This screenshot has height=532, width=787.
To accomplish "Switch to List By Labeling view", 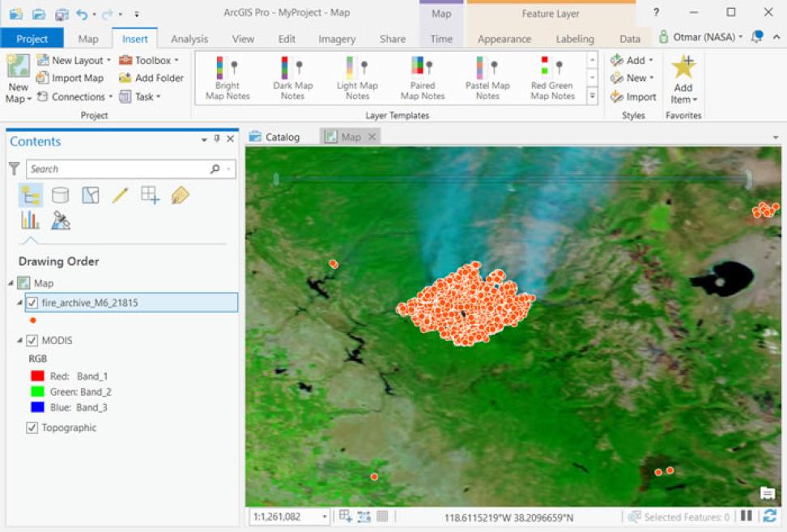I will [x=181, y=195].
